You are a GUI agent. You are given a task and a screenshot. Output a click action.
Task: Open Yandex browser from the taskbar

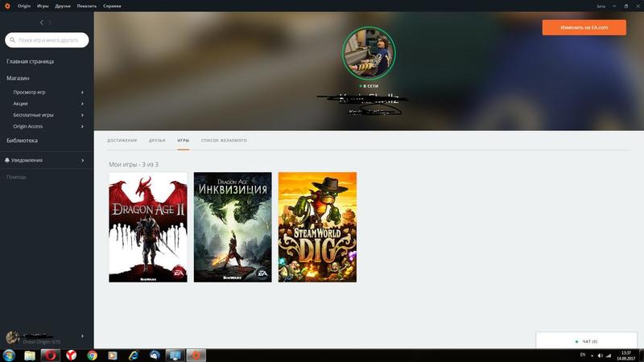pos(72,356)
